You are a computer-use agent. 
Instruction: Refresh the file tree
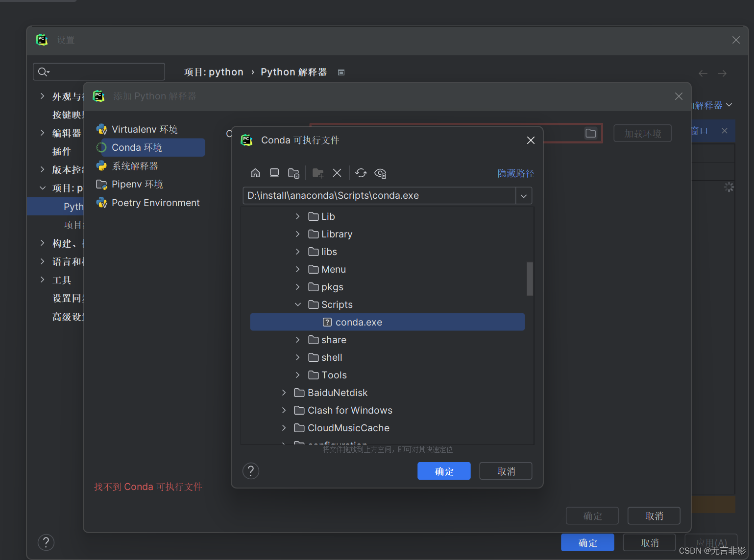361,173
